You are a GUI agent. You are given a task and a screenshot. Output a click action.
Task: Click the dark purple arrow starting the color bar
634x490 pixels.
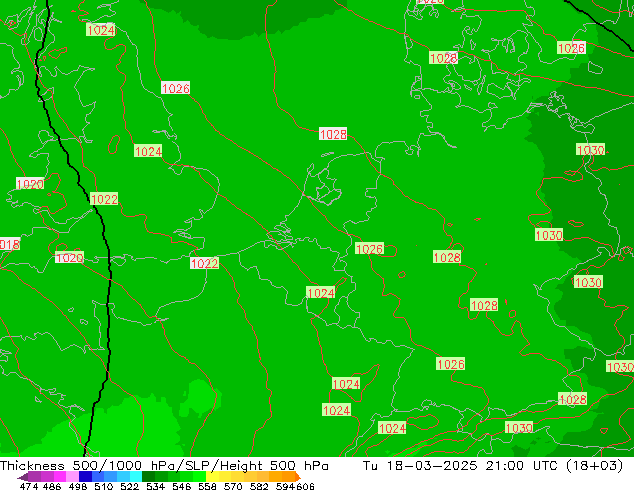22,477
